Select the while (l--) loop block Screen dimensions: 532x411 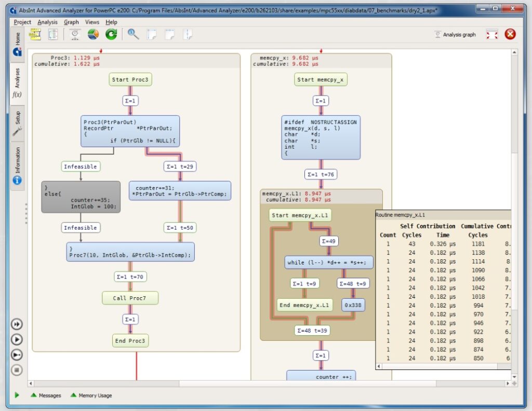[x=328, y=262]
